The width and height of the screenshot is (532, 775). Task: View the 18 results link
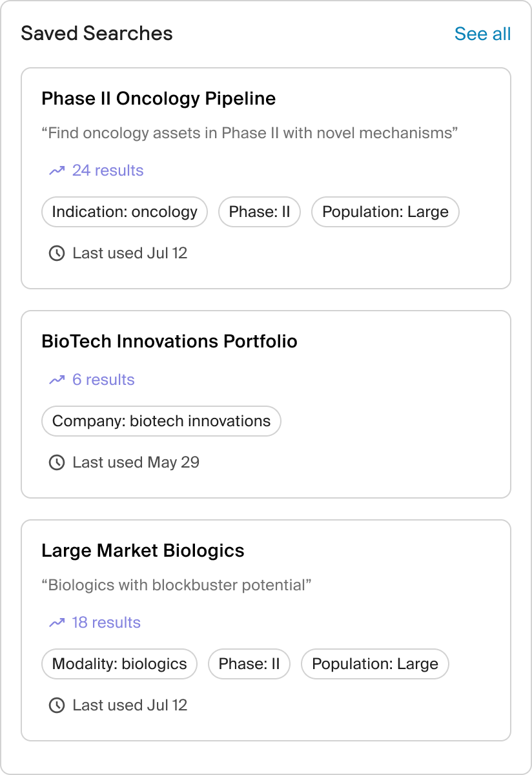pos(106,623)
